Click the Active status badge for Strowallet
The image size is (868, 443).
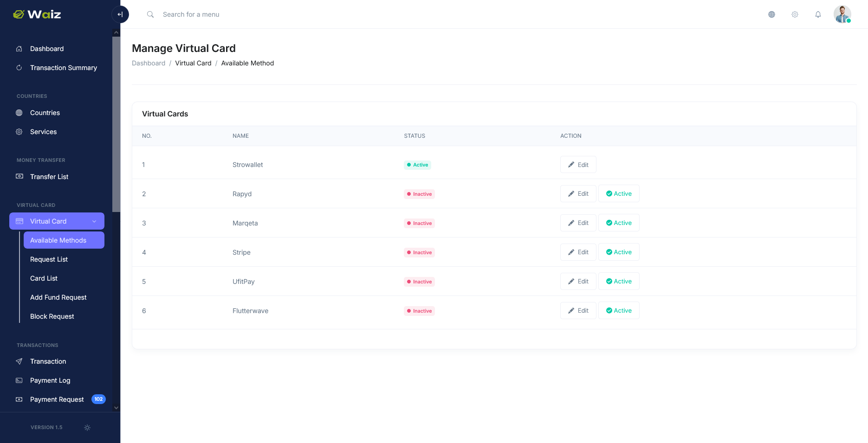[x=417, y=165]
